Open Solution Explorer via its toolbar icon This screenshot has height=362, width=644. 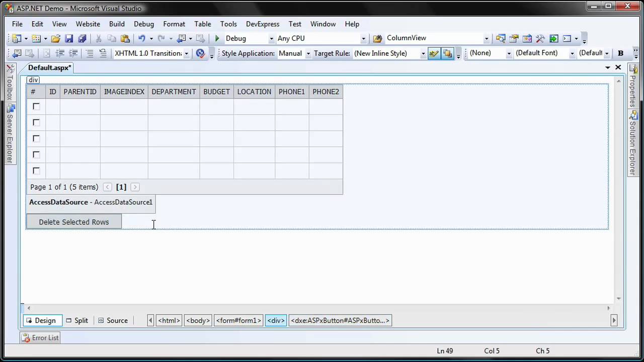pos(501,38)
